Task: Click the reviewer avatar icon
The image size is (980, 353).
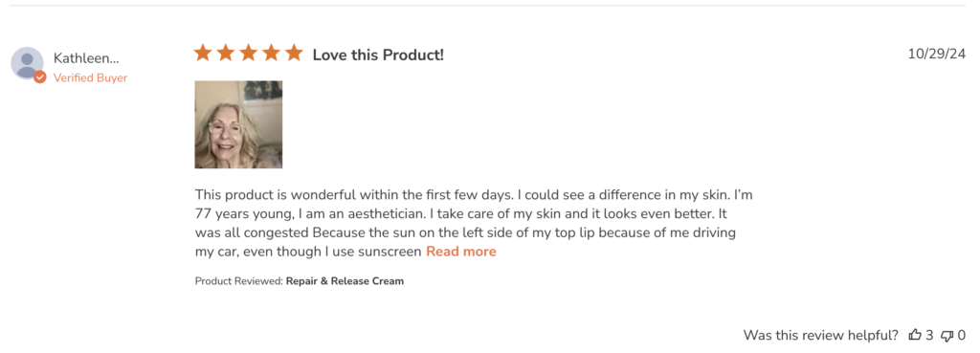Action: coord(27,63)
